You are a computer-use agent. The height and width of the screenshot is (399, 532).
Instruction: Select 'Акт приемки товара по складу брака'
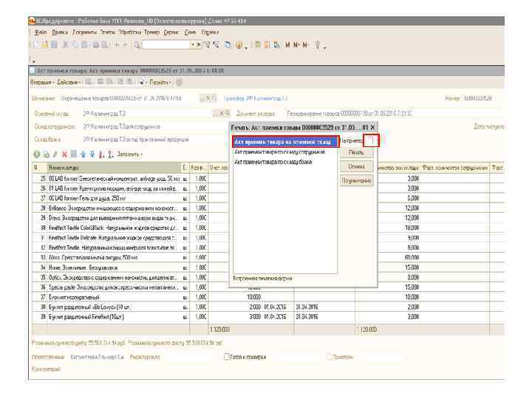tap(273, 161)
